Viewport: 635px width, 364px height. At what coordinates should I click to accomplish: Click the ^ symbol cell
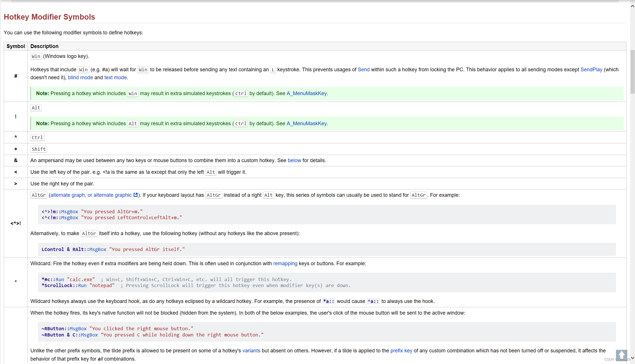(16, 137)
